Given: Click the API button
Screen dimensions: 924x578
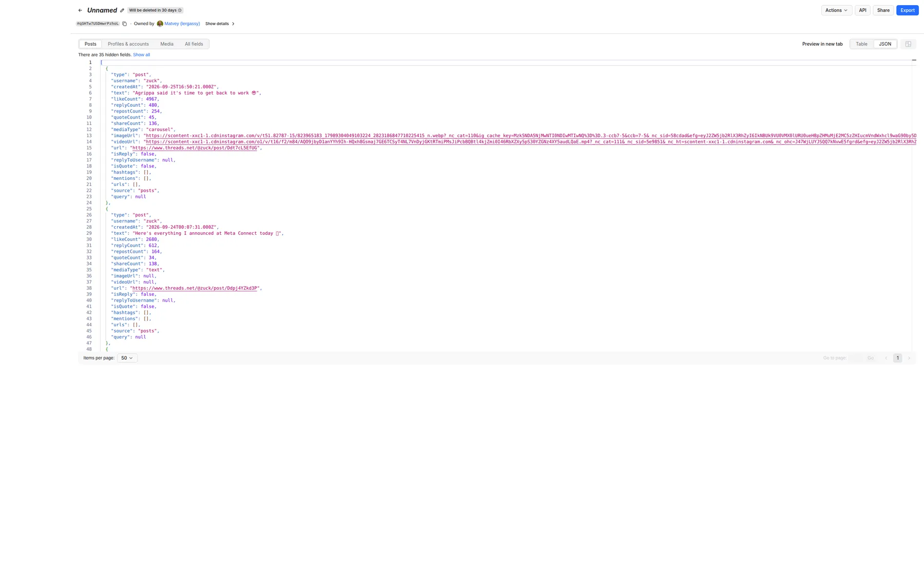Looking at the screenshot, I should pos(862,10).
